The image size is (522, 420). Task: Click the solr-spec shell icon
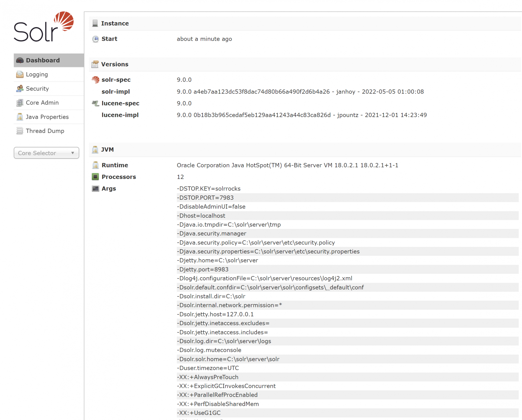pyautogui.click(x=96, y=80)
